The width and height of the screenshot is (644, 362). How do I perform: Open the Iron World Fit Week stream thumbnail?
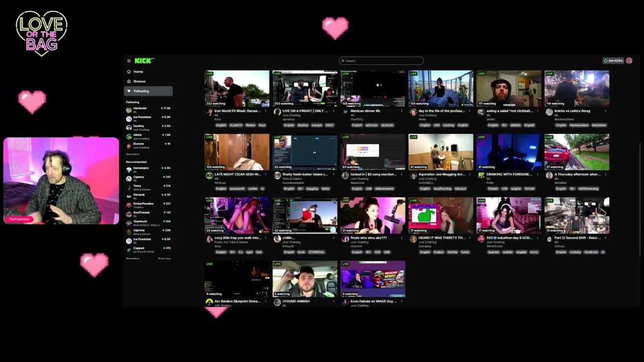point(237,88)
